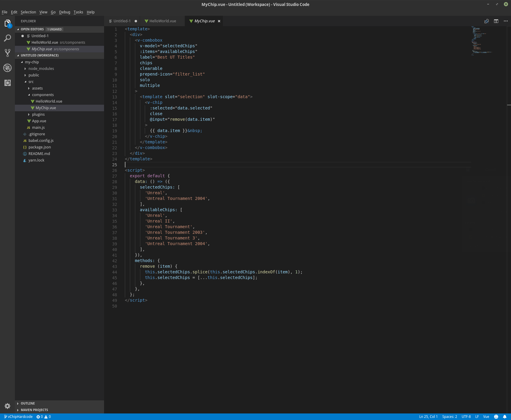Collapse the components folder
The height and width of the screenshot is (420, 511).
point(43,95)
